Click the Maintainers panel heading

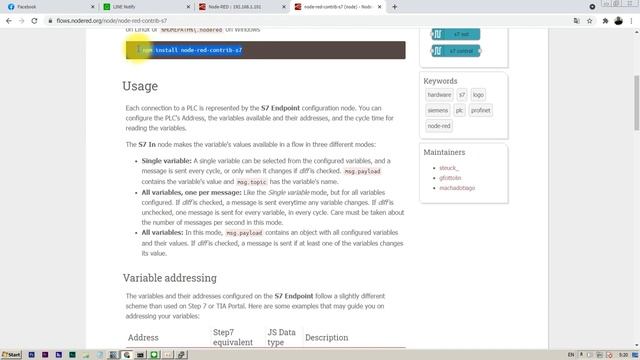click(x=444, y=152)
